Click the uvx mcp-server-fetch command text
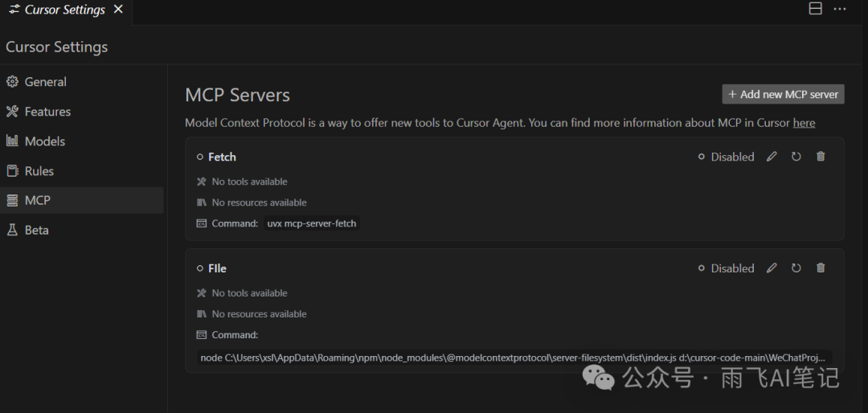The width and height of the screenshot is (868, 413). [x=312, y=223]
